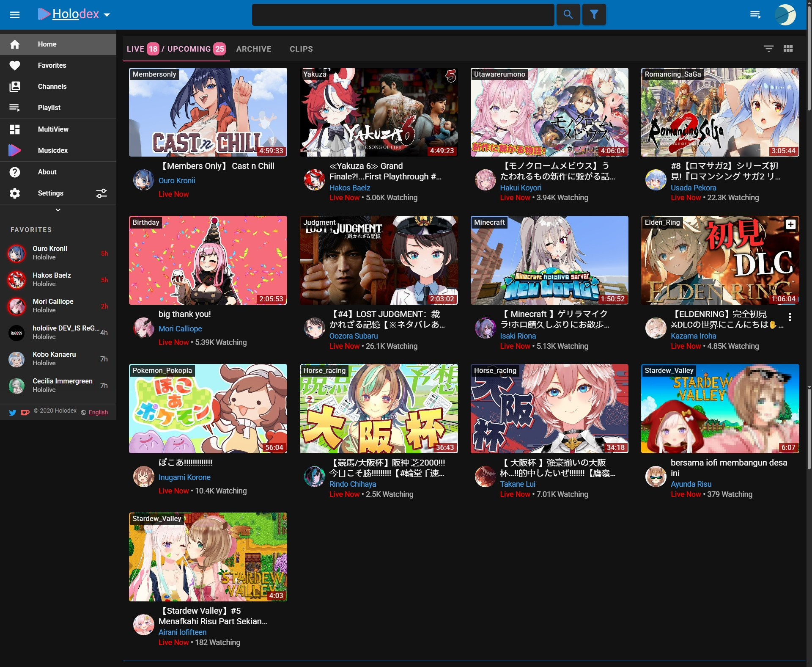This screenshot has height=667, width=812.
Task: Open the search filter funnel icon
Action: (x=594, y=14)
